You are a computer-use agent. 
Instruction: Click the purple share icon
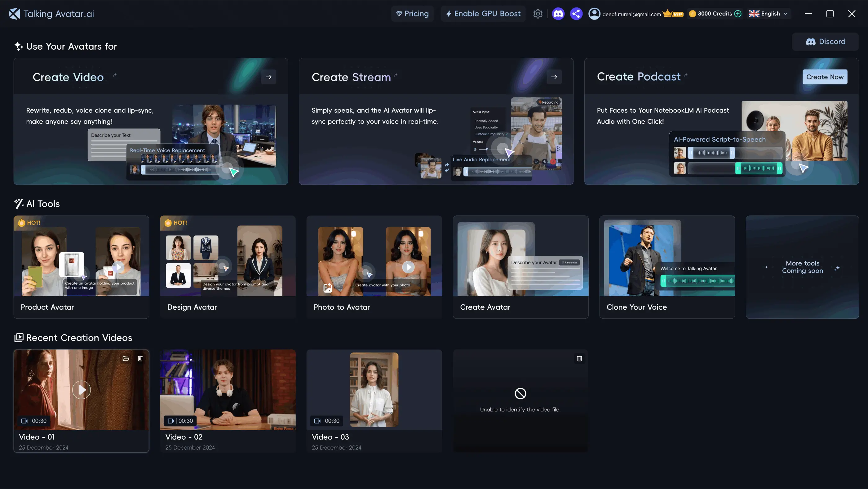(576, 14)
